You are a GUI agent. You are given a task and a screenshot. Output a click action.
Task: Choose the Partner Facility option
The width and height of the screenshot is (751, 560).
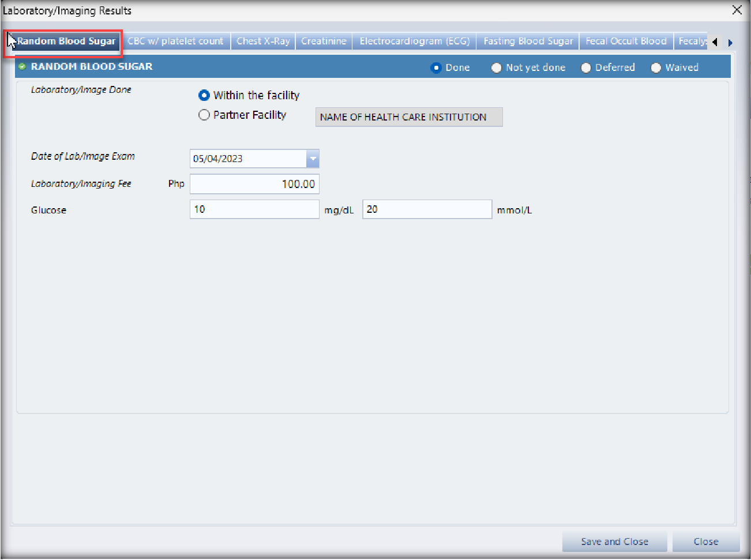pos(204,115)
